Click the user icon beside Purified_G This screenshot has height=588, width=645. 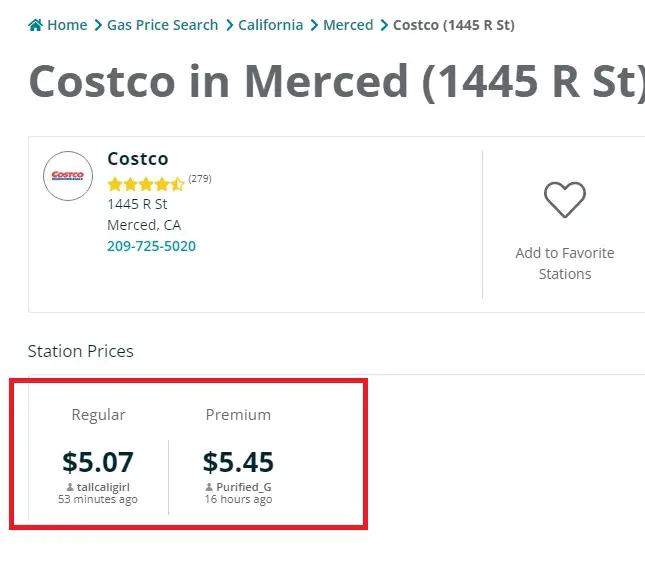[x=209, y=487]
